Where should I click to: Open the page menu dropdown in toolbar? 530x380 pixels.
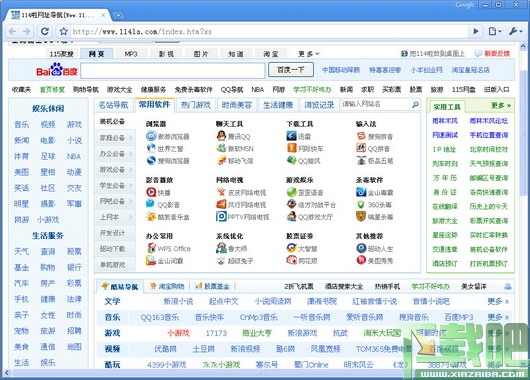[495, 31]
